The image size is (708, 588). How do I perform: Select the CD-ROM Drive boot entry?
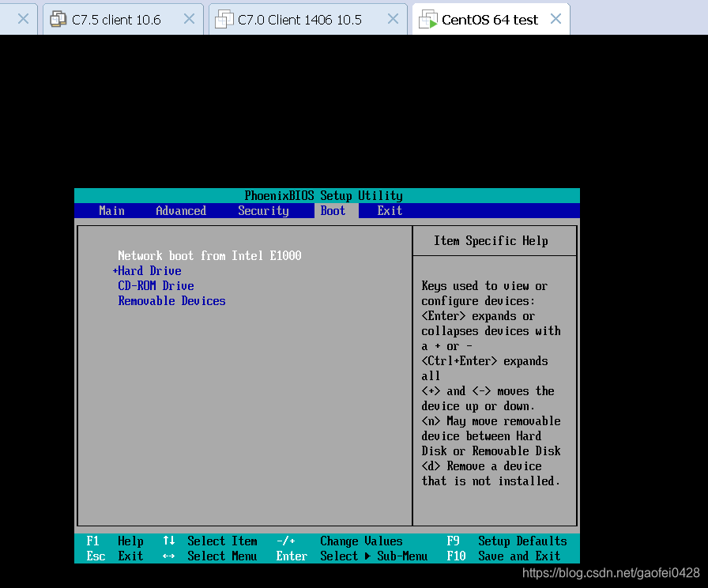click(x=156, y=286)
